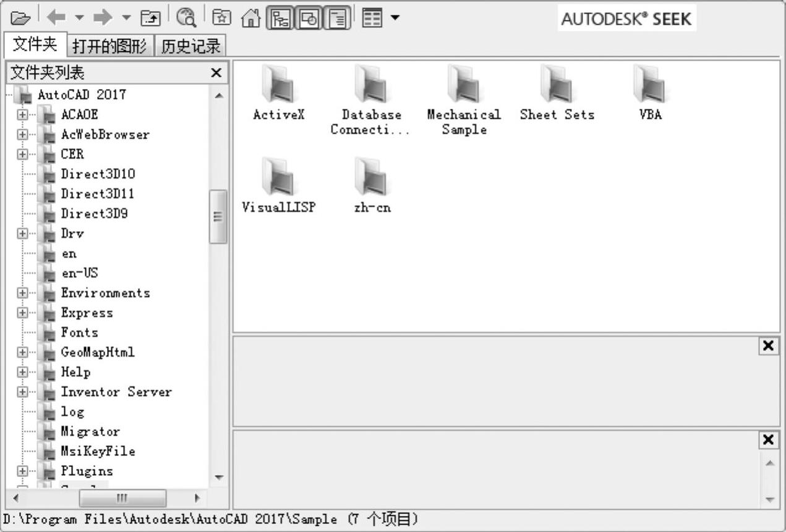The image size is (786, 532).
Task: Close the 文件夹列表 panel
Action: click(216, 73)
